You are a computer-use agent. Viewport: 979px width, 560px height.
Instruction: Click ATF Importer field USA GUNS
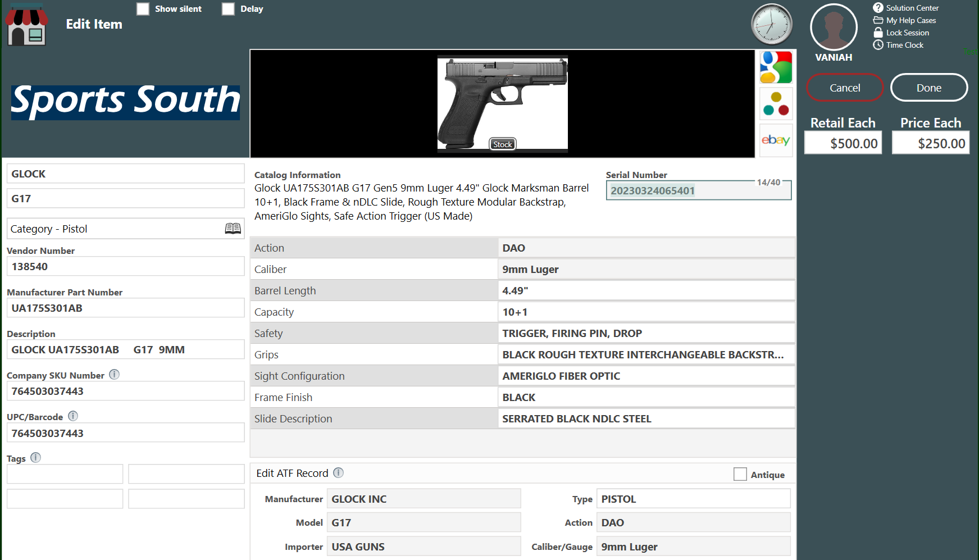point(424,547)
